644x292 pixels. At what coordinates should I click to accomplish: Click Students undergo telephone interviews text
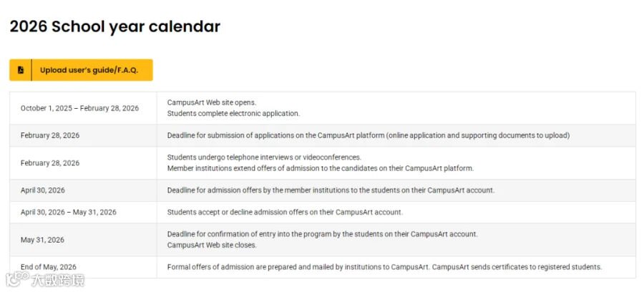[264, 157]
